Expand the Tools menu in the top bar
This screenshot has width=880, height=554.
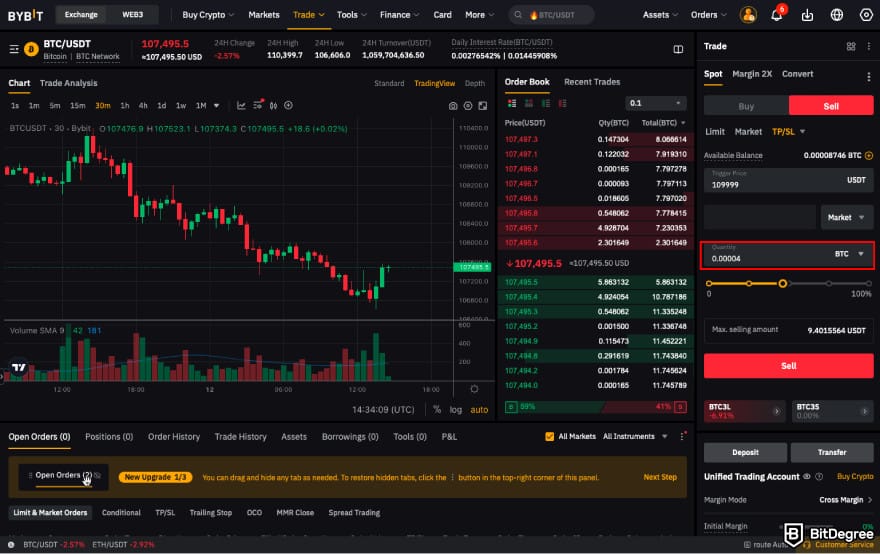[351, 15]
